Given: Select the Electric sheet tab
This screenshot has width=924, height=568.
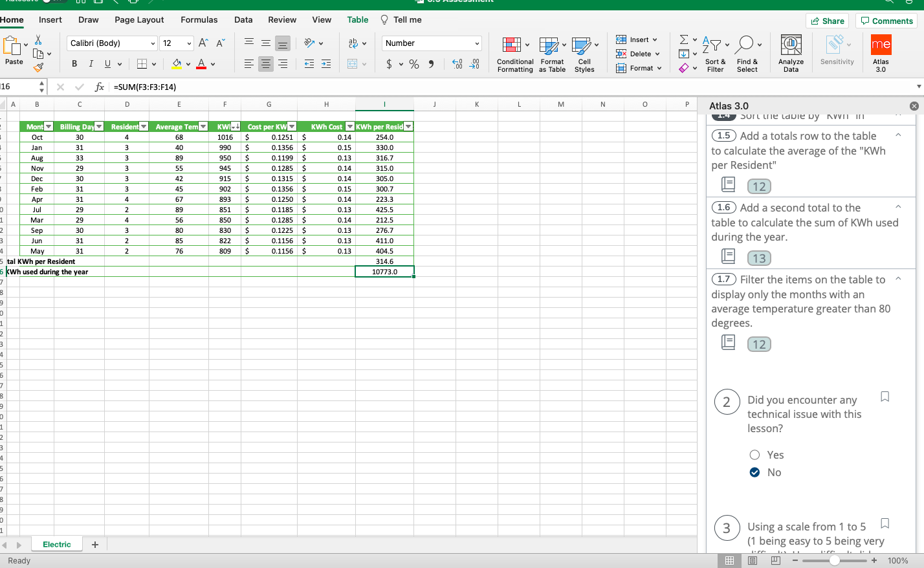Looking at the screenshot, I should click(57, 545).
